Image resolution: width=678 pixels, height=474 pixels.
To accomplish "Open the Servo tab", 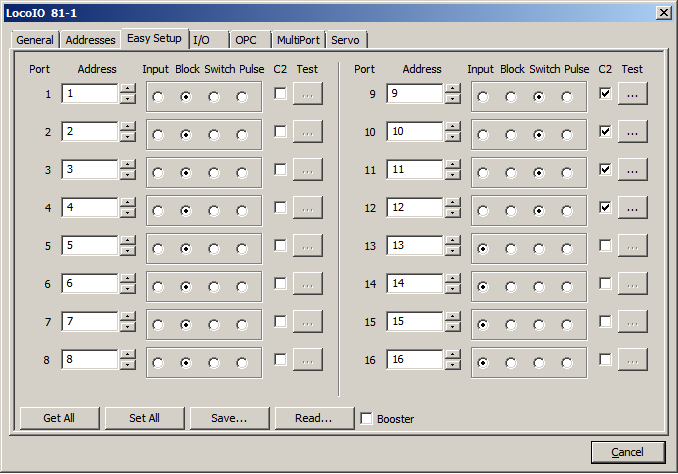I will click(346, 40).
